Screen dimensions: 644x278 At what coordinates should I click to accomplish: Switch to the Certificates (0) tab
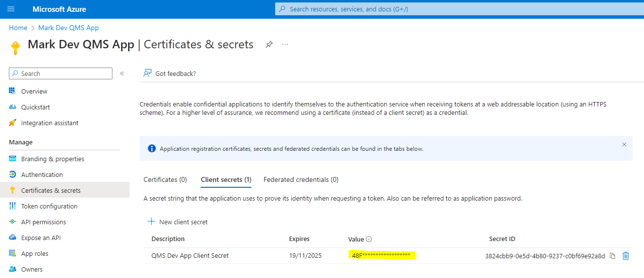click(165, 179)
